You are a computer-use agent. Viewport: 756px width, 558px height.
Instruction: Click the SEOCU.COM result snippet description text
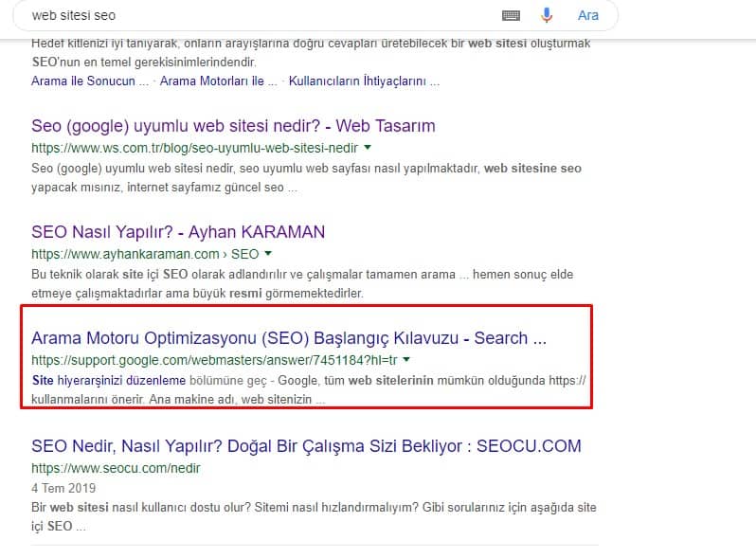click(313, 508)
